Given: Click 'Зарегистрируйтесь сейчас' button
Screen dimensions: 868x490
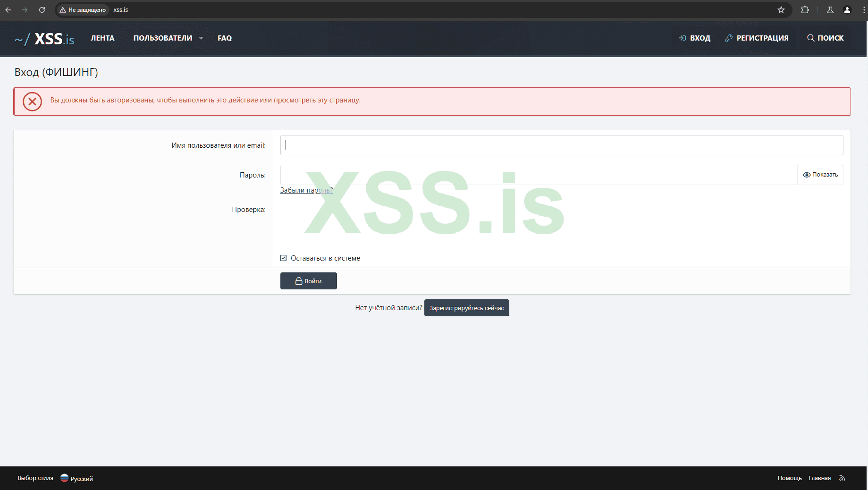Looking at the screenshot, I should [x=467, y=308].
